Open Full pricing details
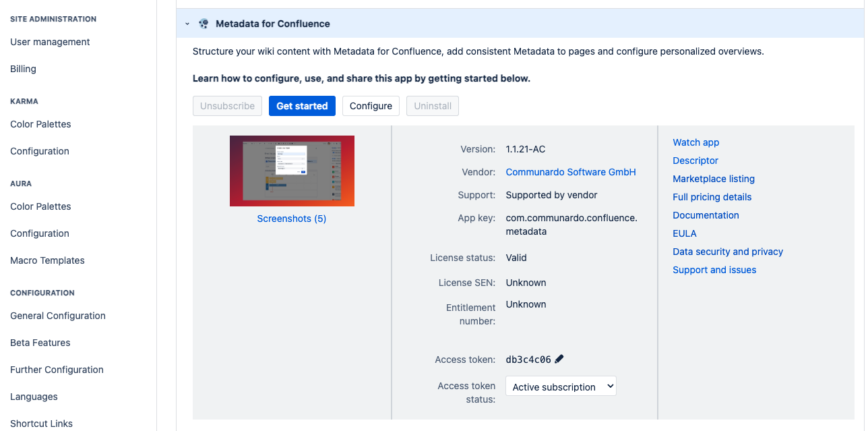 712,197
